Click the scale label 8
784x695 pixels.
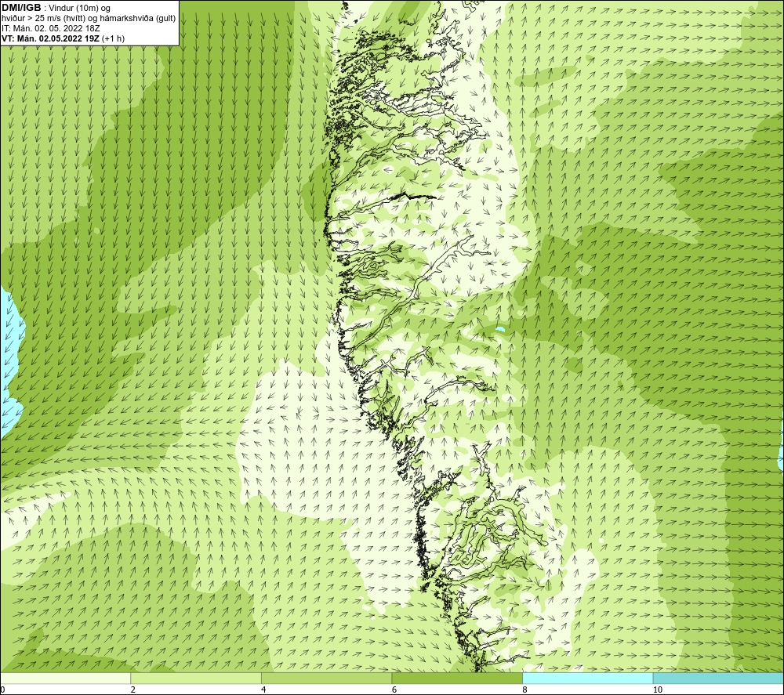pos(524,690)
